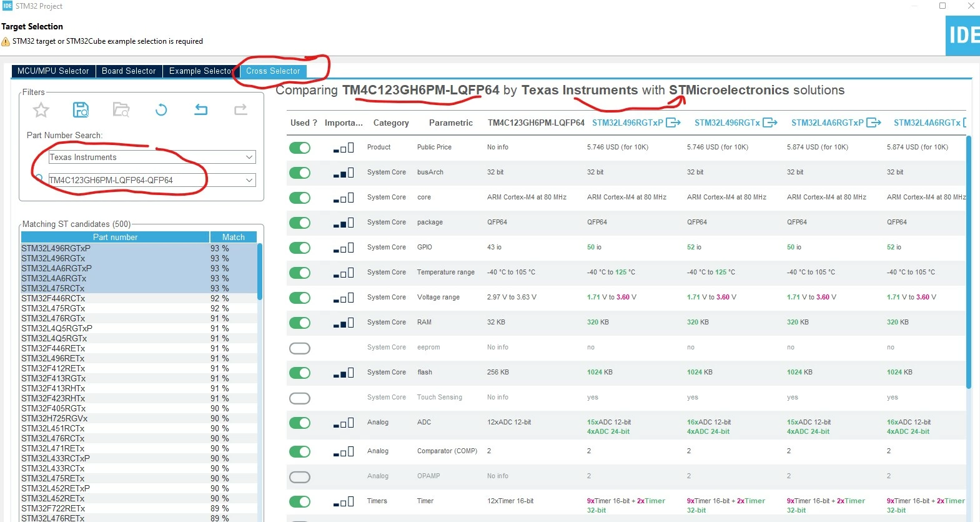Click export icon next to STM32L4A6RGTxP column
The width and height of the screenshot is (980, 522).
tap(874, 123)
